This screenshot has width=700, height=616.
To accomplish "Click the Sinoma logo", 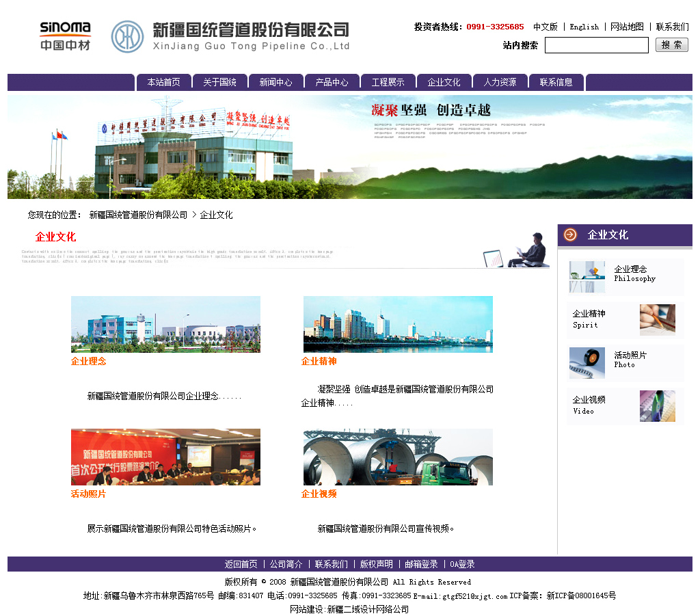I will 65,36.
